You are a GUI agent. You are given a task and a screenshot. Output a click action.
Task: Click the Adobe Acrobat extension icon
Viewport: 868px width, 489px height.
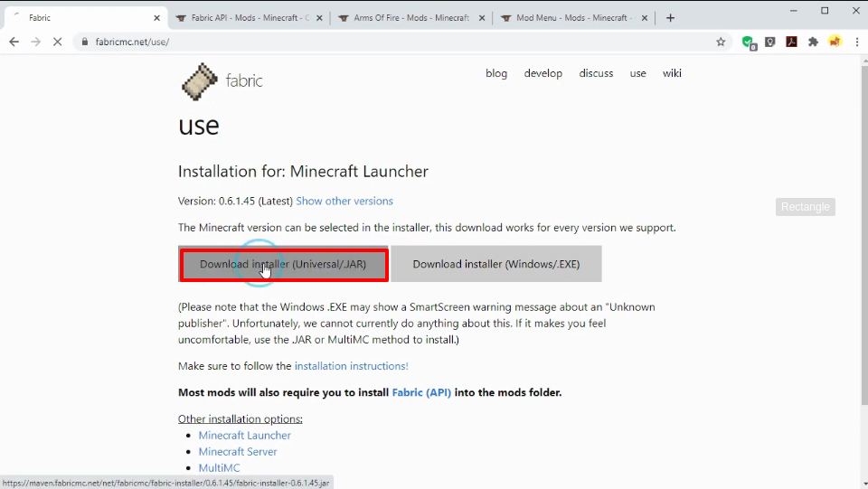tap(792, 42)
